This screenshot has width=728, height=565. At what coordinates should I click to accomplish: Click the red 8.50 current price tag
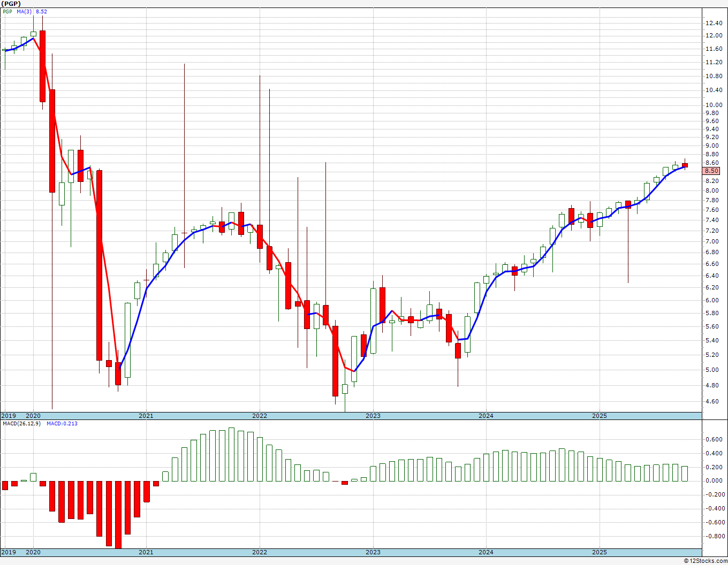point(712,171)
